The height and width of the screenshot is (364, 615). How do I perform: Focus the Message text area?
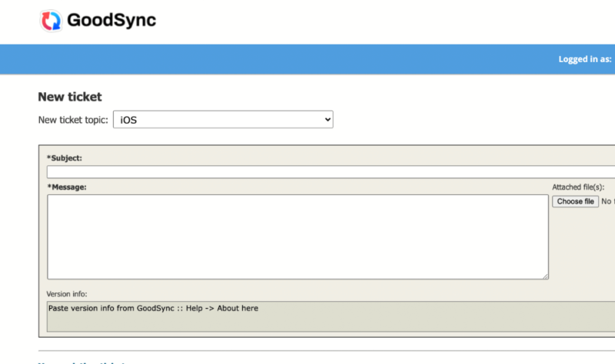pos(298,237)
